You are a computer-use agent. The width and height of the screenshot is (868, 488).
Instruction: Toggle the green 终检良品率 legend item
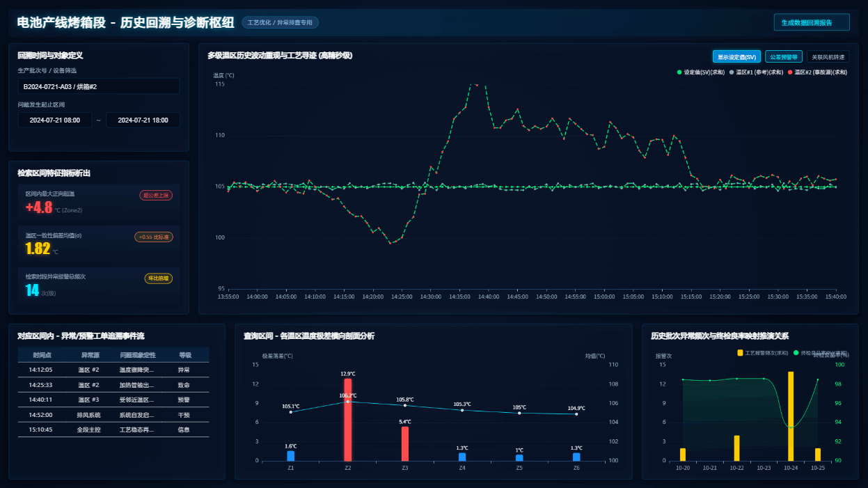click(x=821, y=353)
